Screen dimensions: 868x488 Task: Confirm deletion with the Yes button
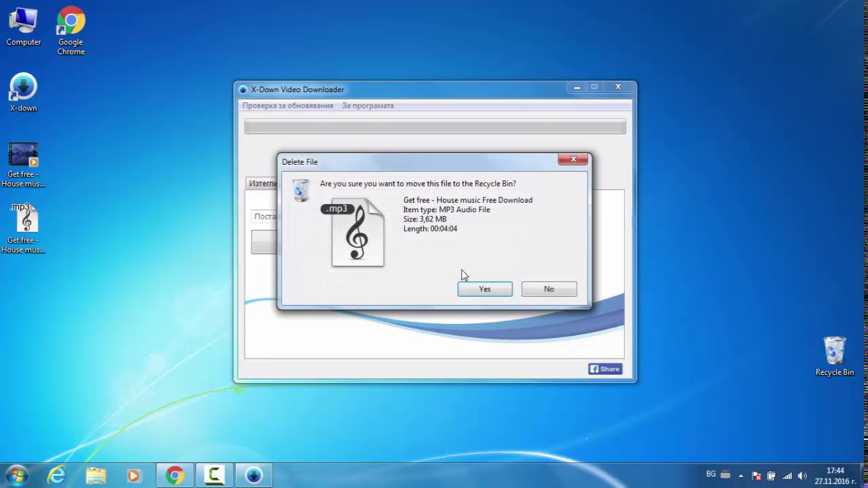(x=485, y=289)
